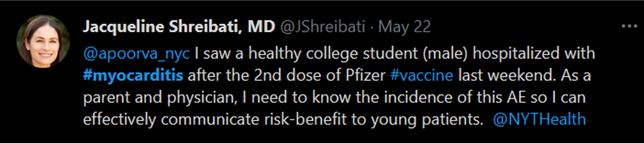Click Jacqueline Shreibati's profile photo
The height and width of the screenshot is (143, 644).
click(x=43, y=41)
